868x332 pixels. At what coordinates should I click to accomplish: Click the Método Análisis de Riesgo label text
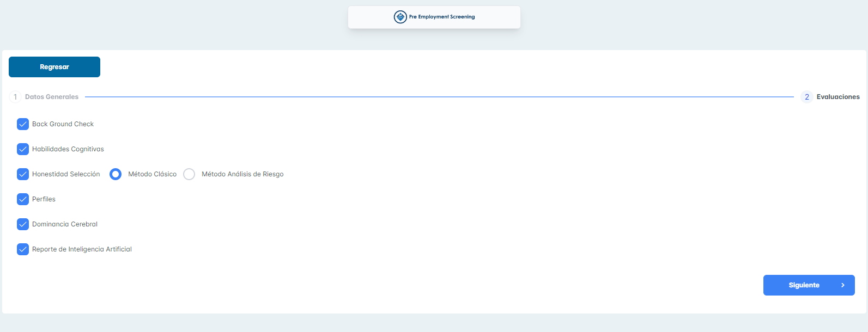click(x=242, y=174)
